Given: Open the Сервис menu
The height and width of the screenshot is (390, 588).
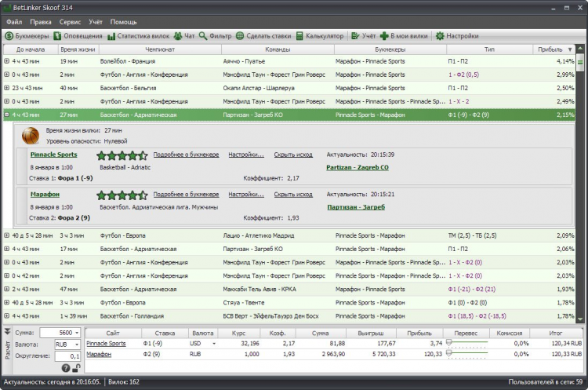Looking at the screenshot, I should click(x=70, y=22).
